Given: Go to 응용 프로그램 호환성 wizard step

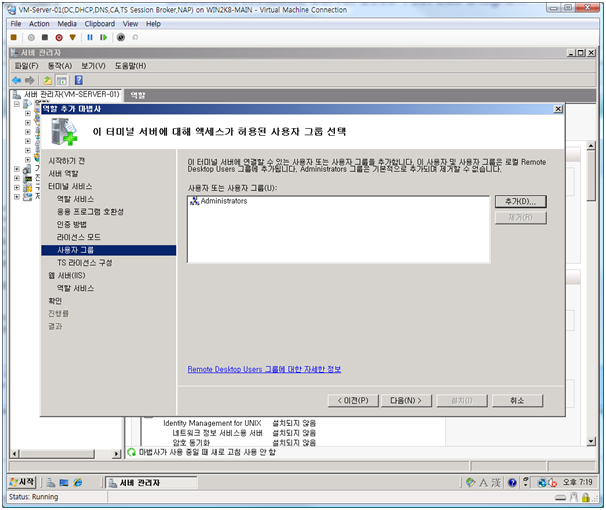Looking at the screenshot, I should pyautogui.click(x=90, y=212).
